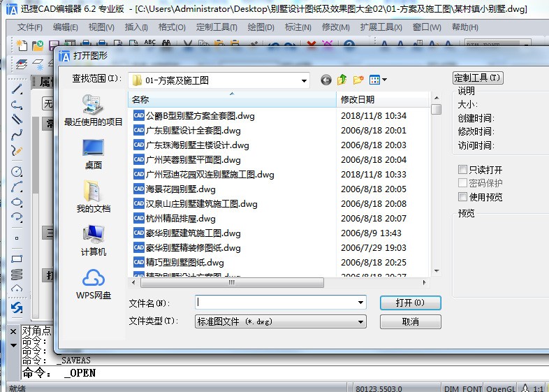
Task: Click the 打开(O) button
Action: [x=410, y=303]
